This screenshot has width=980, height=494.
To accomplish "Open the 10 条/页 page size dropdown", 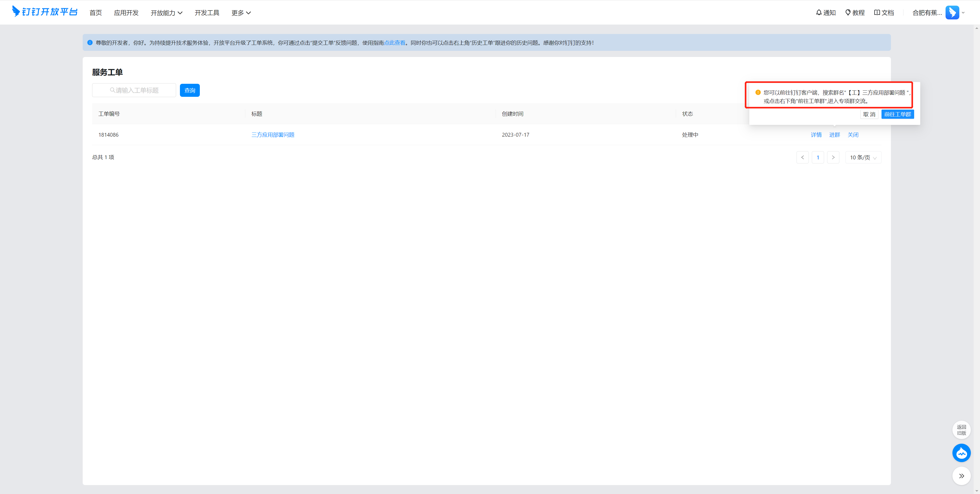I will (x=863, y=157).
